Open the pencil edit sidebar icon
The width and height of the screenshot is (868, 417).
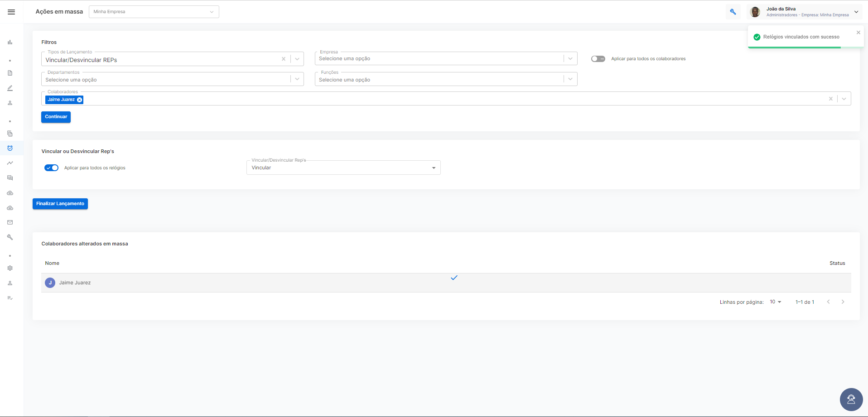click(10, 88)
